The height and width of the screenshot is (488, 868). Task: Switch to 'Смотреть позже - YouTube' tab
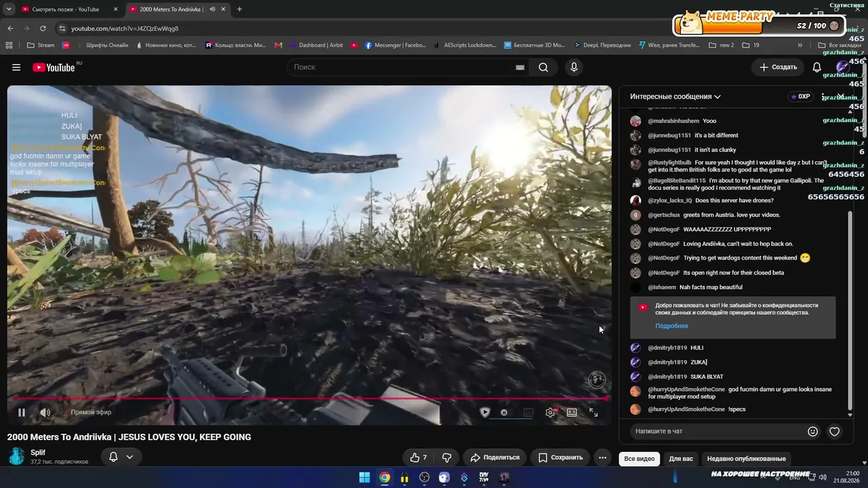(65, 9)
